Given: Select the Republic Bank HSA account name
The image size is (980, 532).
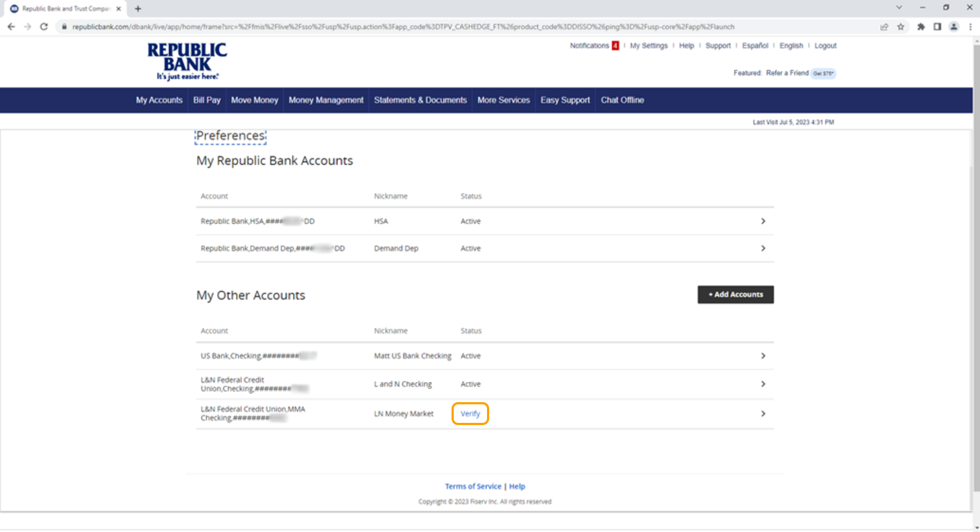Looking at the screenshot, I should pyautogui.click(x=257, y=221).
